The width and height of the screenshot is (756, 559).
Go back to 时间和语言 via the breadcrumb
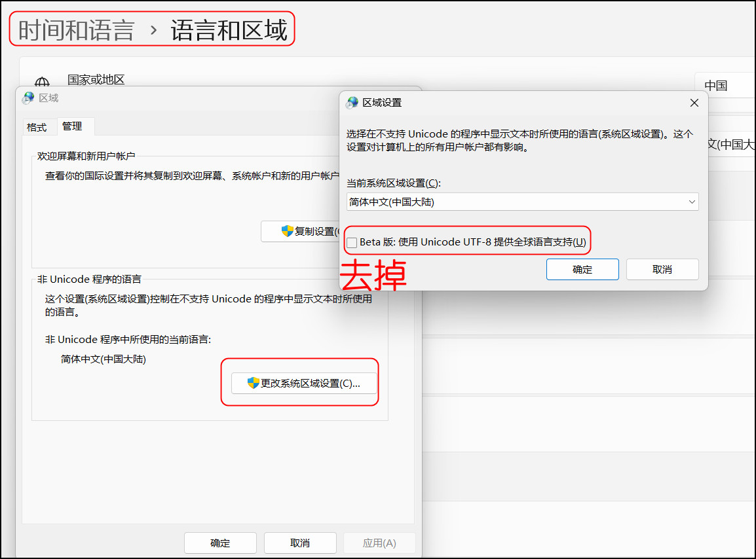tap(76, 30)
